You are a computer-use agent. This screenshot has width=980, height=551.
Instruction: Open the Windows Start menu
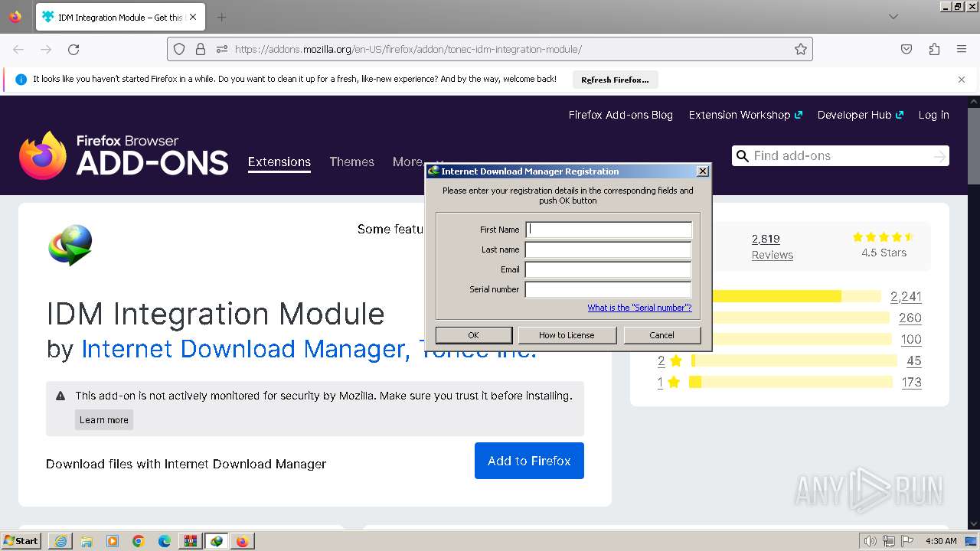point(21,541)
